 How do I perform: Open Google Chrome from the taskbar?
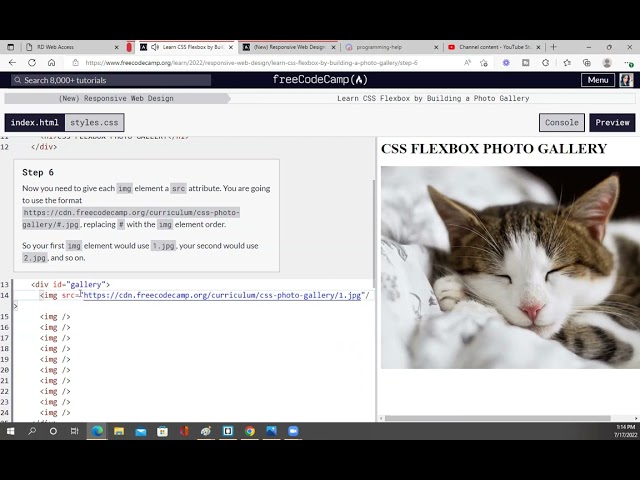[x=250, y=431]
